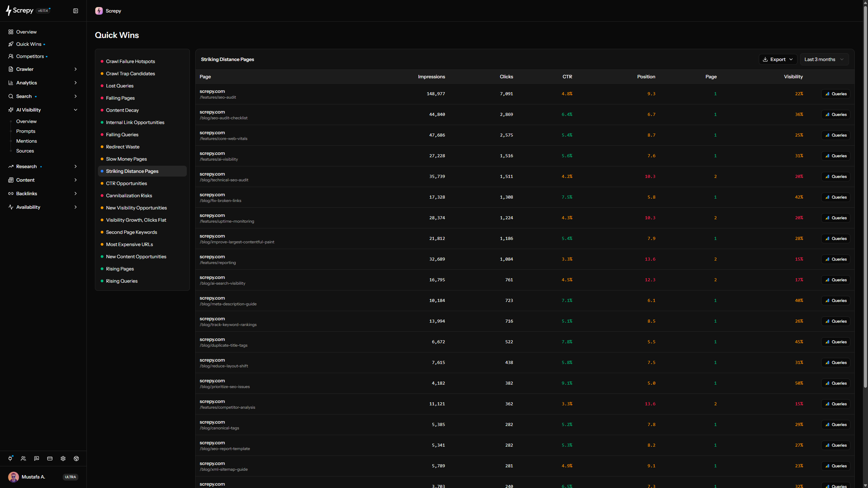Collapse the sidebar panel icon

[x=76, y=11]
